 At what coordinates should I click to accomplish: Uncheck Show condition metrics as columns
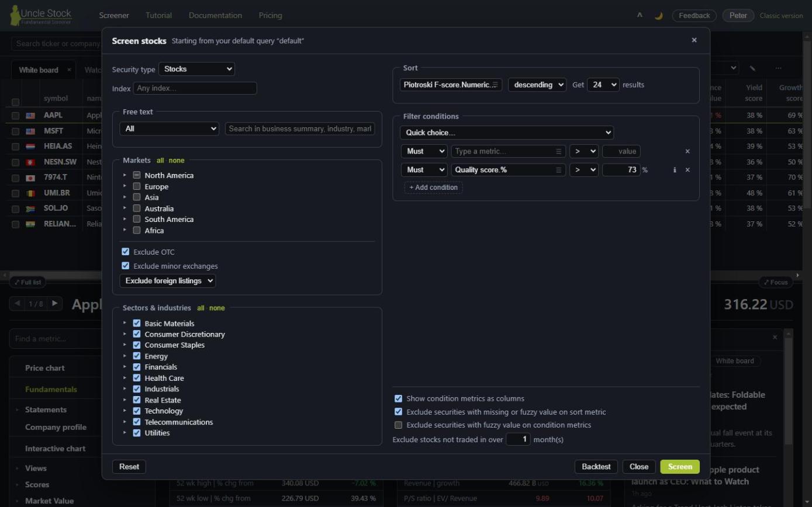coord(398,398)
